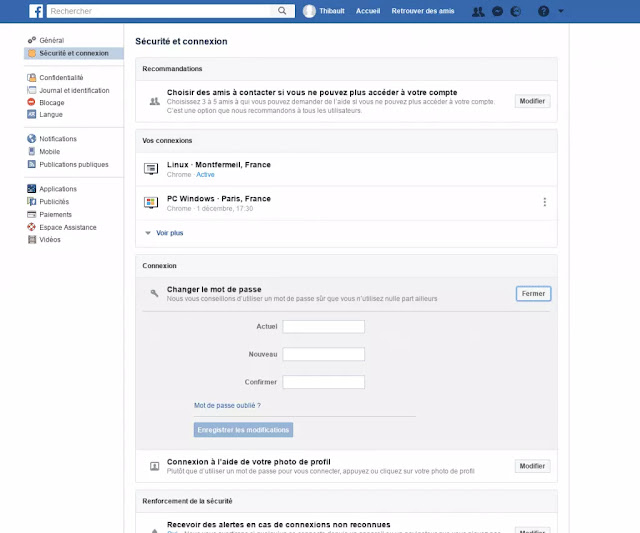
Task: Click Fermer to close password section
Action: click(533, 294)
